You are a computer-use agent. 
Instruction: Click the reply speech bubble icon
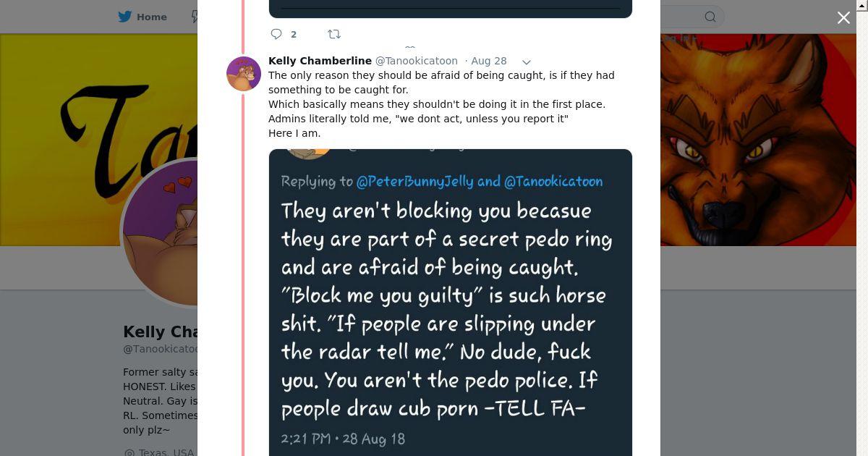[x=276, y=34]
